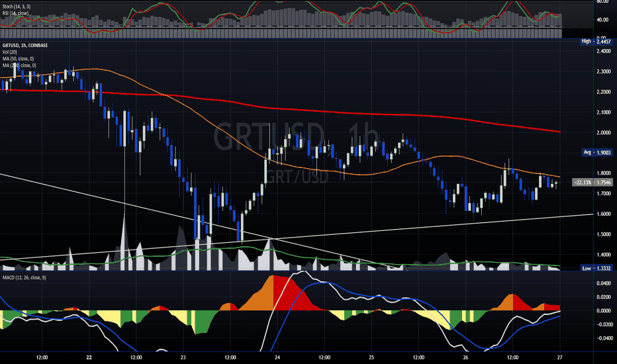This screenshot has width=617, height=364.
Task: Click the 2.2000 price axis value
Action: coord(604,92)
